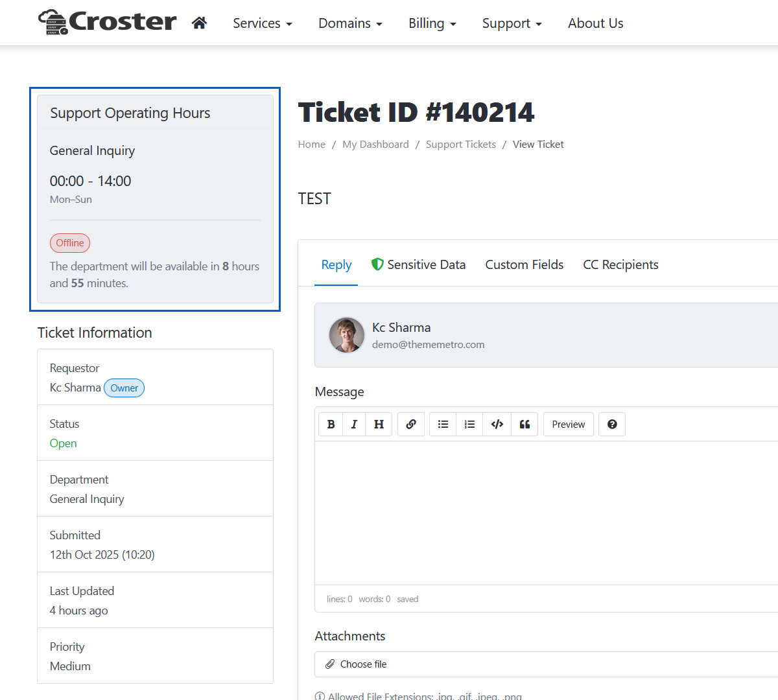
Task: Open the Domains dropdown menu
Action: [x=350, y=23]
